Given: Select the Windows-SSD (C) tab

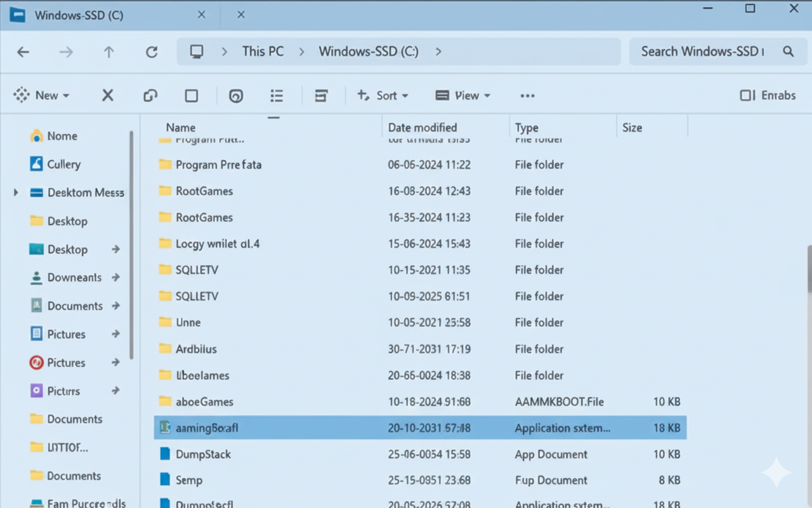Looking at the screenshot, I should click(x=79, y=15).
